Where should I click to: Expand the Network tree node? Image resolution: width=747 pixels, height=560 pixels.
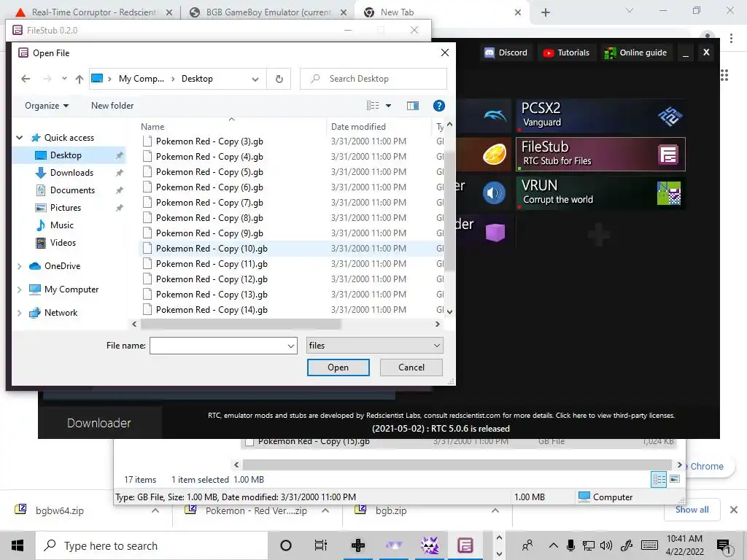click(x=20, y=313)
